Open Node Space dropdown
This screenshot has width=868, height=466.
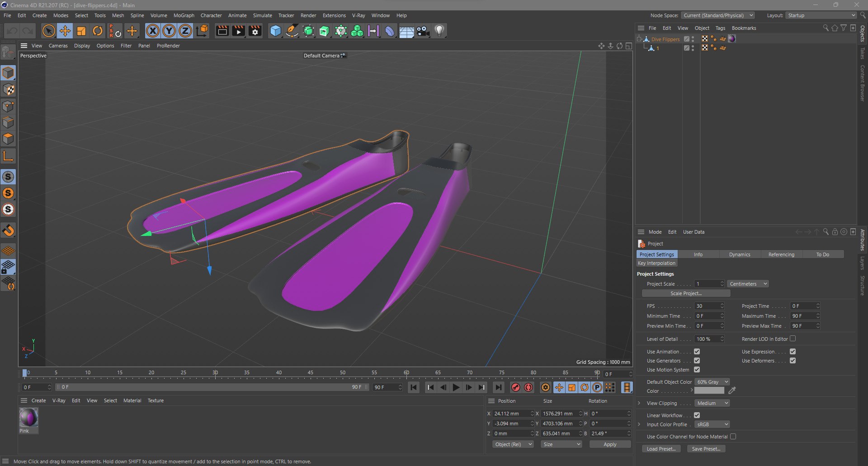[x=718, y=15]
